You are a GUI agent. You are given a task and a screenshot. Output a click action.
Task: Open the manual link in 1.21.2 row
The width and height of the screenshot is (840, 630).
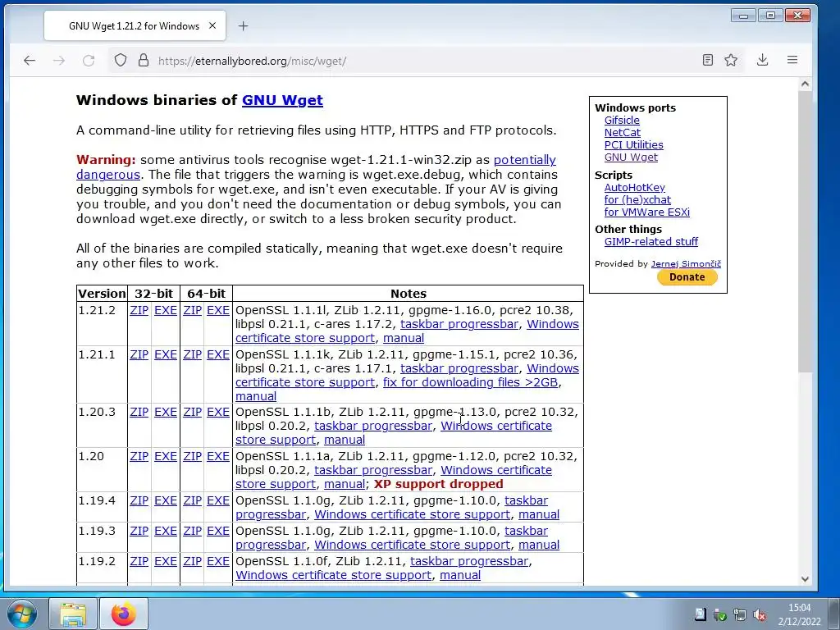pyautogui.click(x=404, y=338)
